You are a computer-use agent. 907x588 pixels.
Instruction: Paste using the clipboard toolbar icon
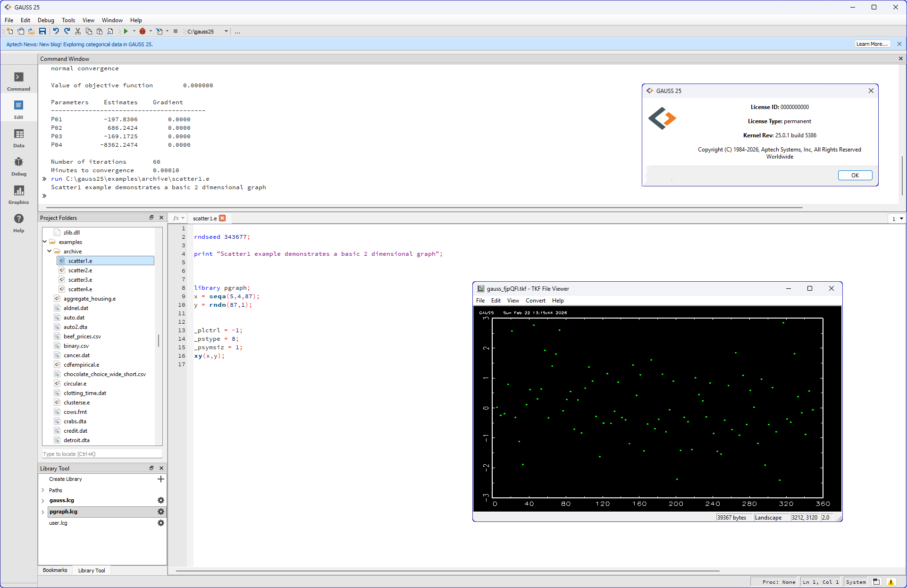click(100, 32)
